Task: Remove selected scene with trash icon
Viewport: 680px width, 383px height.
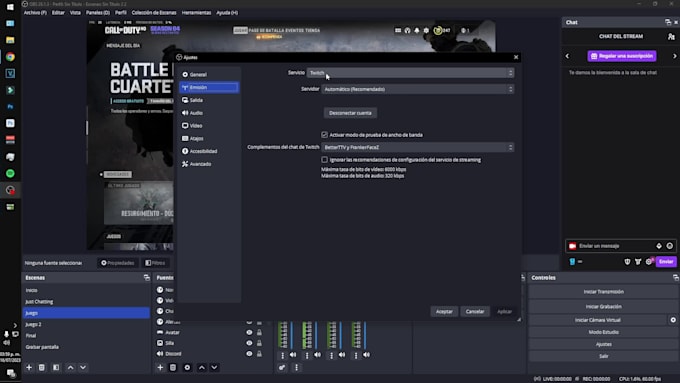Action: click(42, 367)
